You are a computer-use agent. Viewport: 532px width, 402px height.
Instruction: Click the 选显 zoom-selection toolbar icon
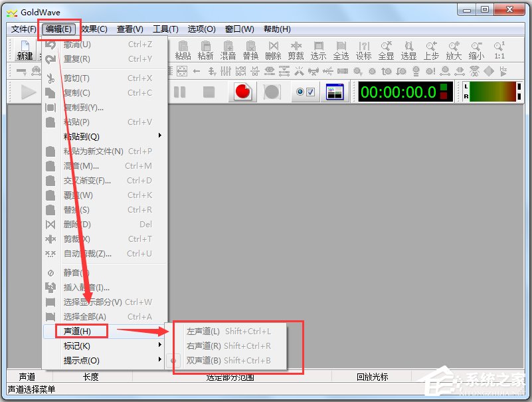tap(408, 50)
